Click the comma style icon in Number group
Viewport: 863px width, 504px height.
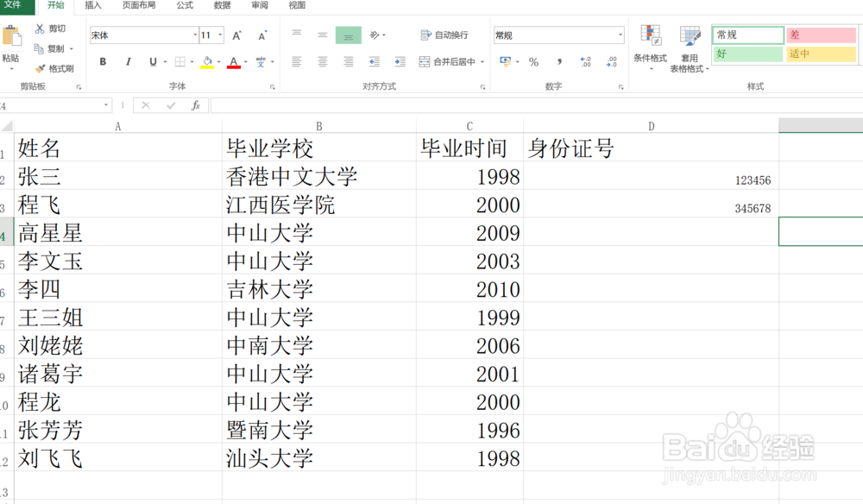tap(560, 62)
